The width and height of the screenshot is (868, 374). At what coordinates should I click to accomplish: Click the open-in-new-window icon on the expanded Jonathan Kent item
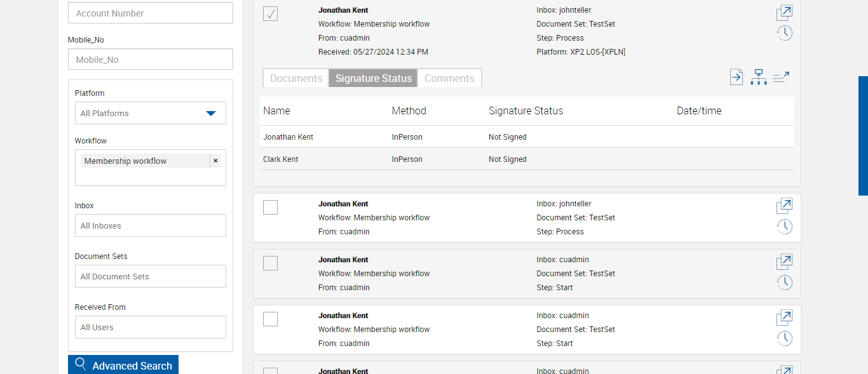(785, 13)
